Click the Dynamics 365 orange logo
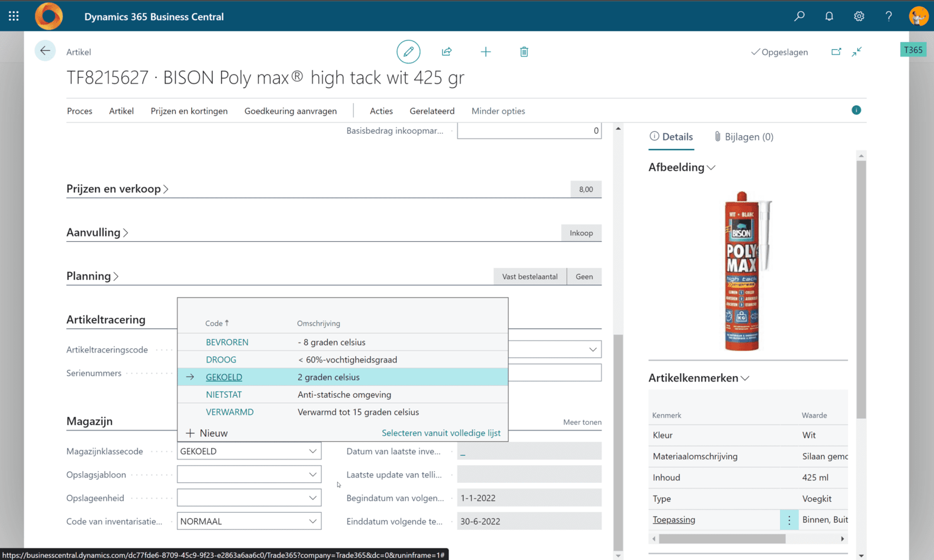This screenshot has width=934, height=560. (x=49, y=16)
